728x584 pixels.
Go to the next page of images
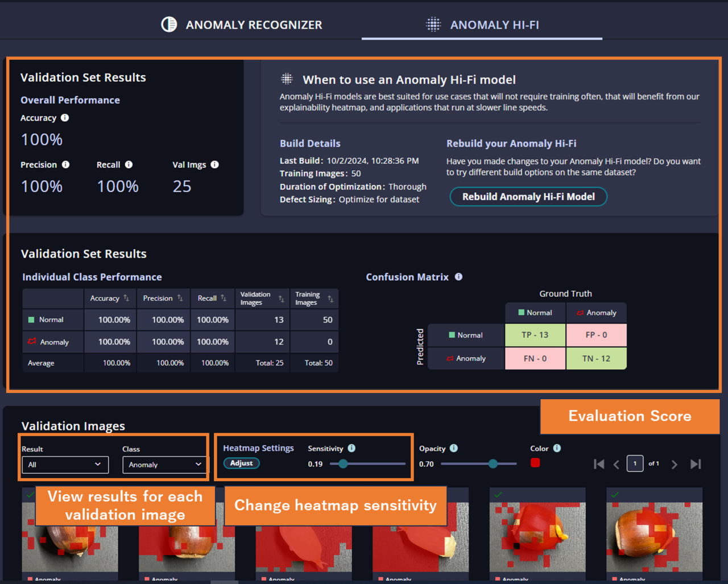pyautogui.click(x=674, y=465)
